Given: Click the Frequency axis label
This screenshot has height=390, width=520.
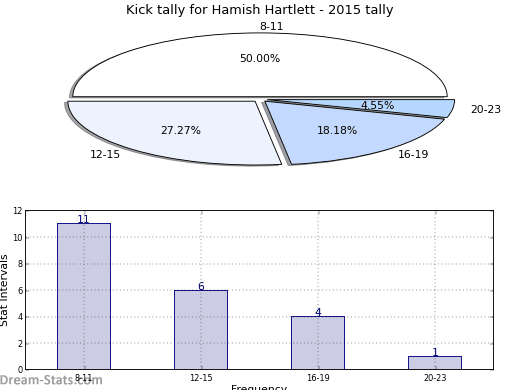Looking at the screenshot, I should click(x=259, y=387).
